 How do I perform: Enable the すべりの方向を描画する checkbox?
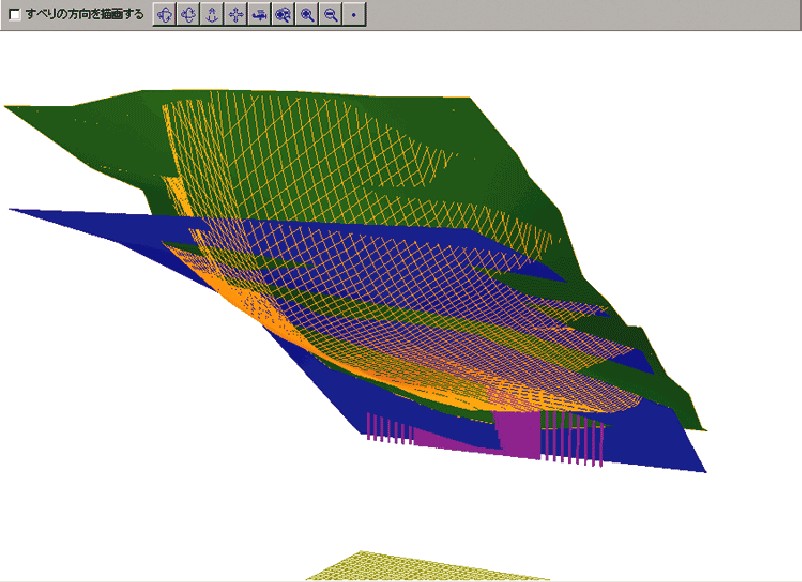point(15,14)
